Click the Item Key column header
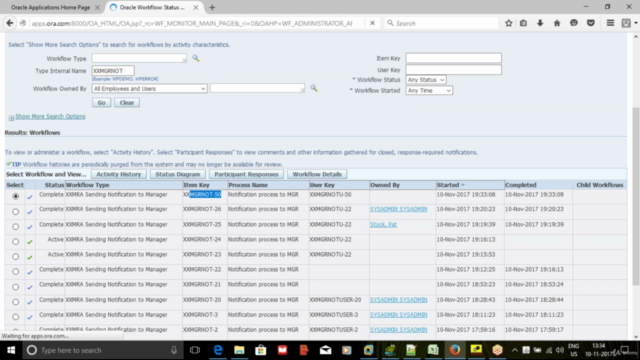 (x=196, y=185)
